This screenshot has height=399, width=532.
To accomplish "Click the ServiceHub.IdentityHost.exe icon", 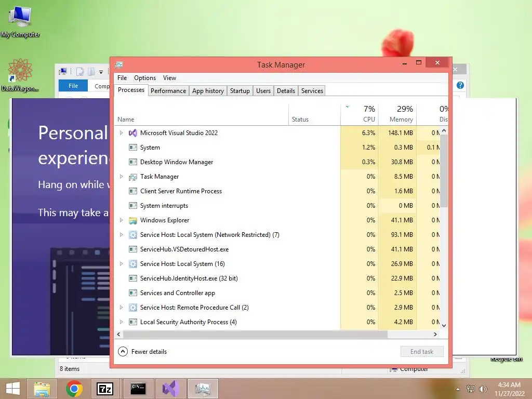I will point(133,278).
